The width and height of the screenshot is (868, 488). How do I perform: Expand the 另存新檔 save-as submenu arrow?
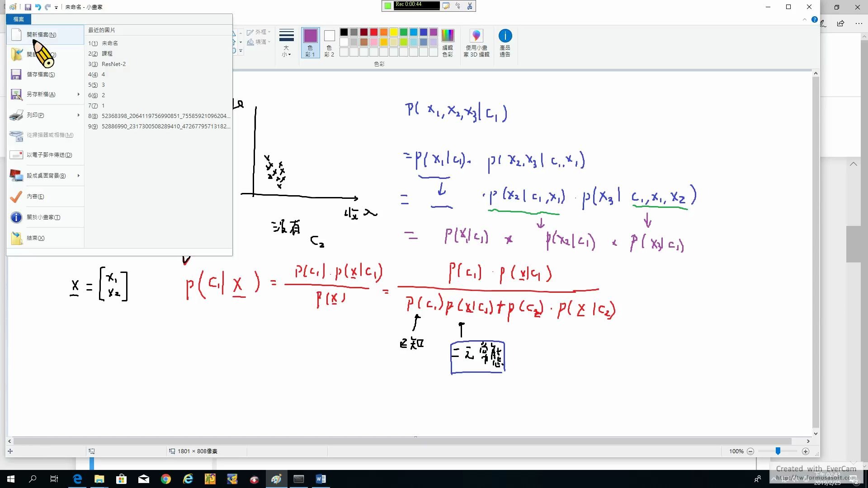78,94
